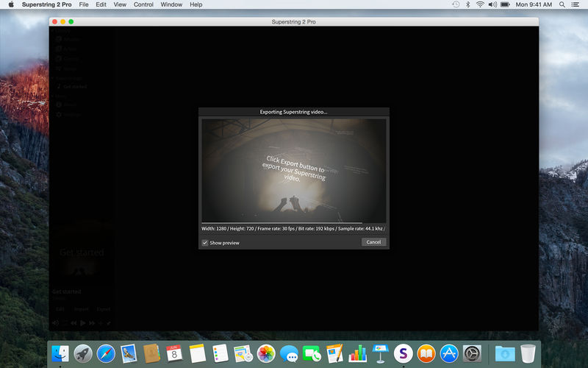Image resolution: width=588 pixels, height=368 pixels.
Task: Click the Mon 9:41 AM clock
Action: (534, 4)
